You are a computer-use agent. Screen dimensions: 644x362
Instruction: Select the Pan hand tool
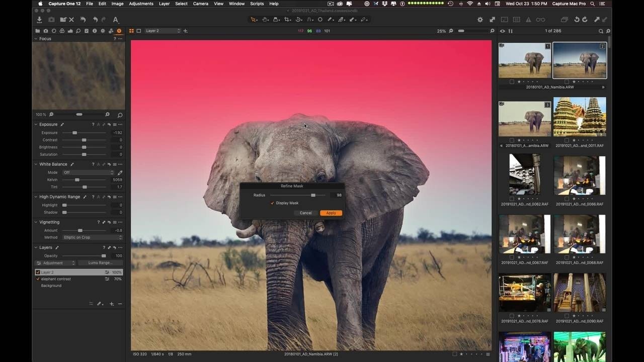[x=265, y=20]
